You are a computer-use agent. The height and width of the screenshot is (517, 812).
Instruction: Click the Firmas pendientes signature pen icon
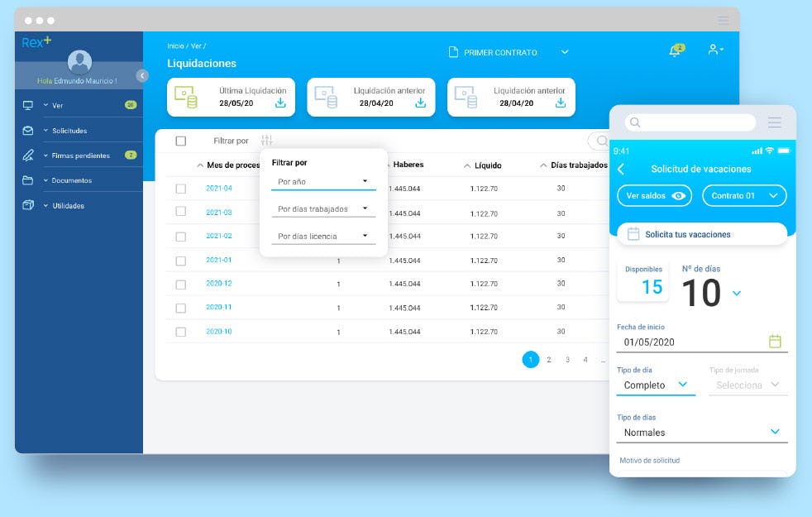point(30,155)
